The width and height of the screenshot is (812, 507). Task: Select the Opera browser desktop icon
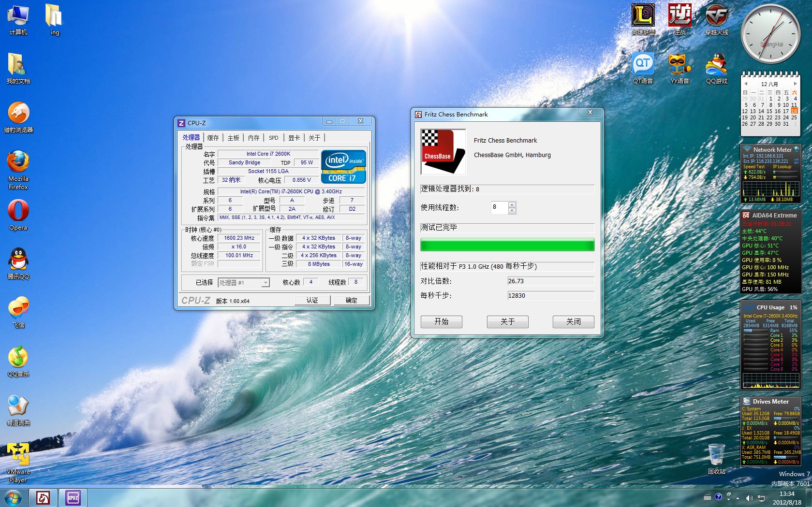coord(18,215)
